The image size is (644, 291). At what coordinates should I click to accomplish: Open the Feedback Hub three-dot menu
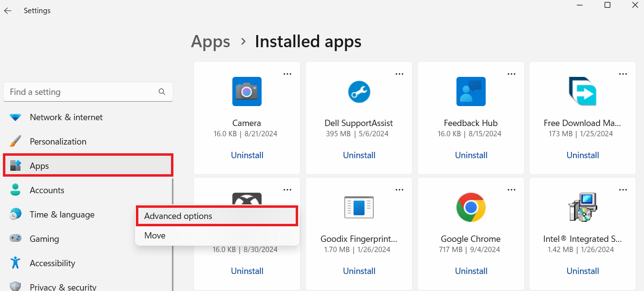511,74
